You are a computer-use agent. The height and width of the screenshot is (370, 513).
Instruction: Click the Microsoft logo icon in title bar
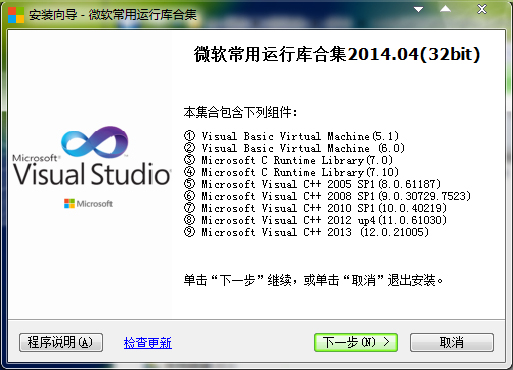[x=16, y=15]
